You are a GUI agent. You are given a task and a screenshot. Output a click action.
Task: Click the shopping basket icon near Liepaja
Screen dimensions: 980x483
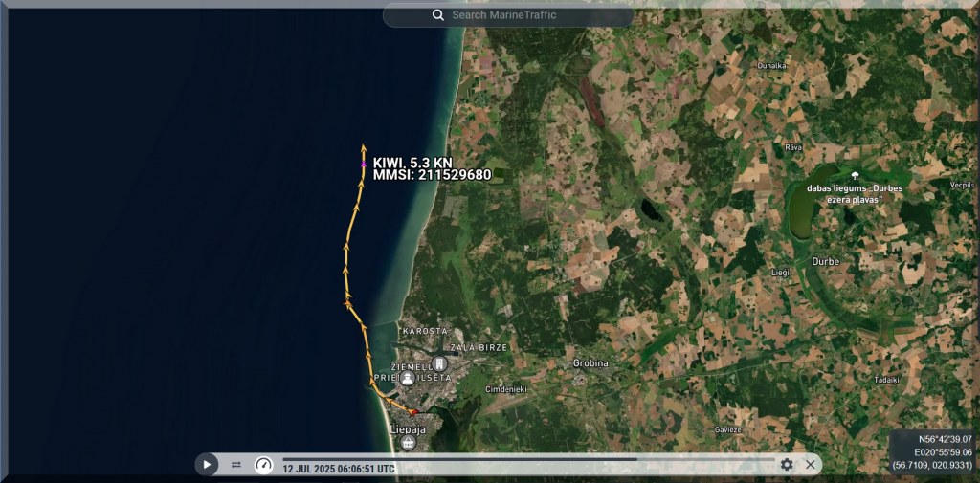[409, 443]
